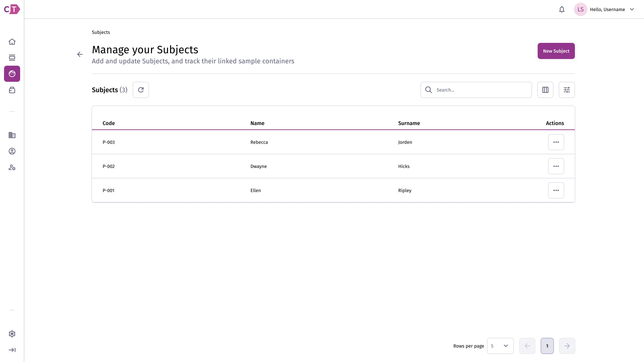Select the P-002 code cell
The image size is (644, 362).
click(x=109, y=166)
